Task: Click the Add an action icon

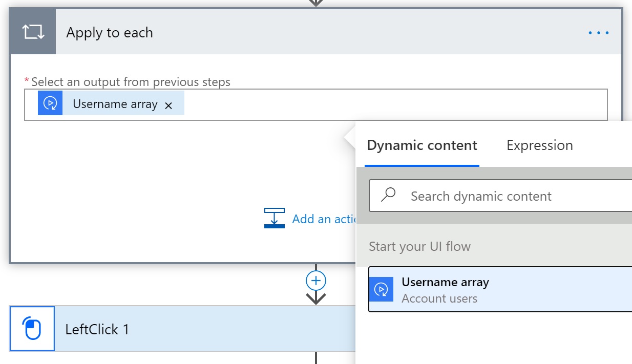Action: (x=275, y=218)
